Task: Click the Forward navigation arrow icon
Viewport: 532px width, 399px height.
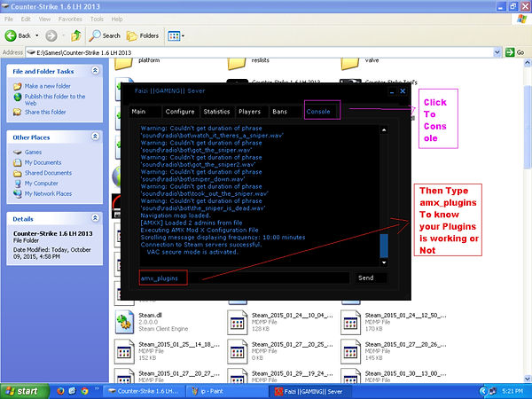Action: pos(51,35)
